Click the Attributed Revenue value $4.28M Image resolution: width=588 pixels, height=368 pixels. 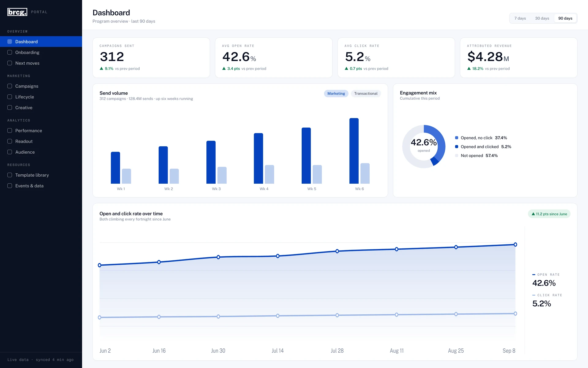(x=488, y=57)
